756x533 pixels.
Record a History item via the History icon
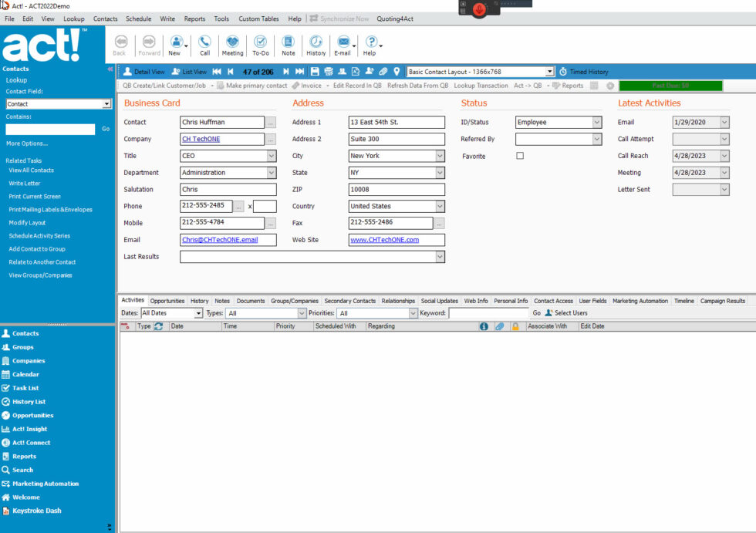316,45
